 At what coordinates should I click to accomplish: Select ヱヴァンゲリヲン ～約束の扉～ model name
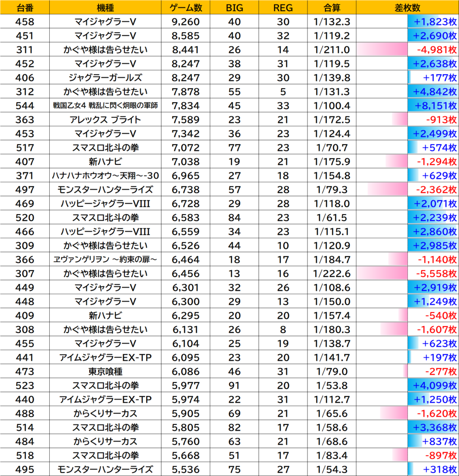(x=105, y=259)
